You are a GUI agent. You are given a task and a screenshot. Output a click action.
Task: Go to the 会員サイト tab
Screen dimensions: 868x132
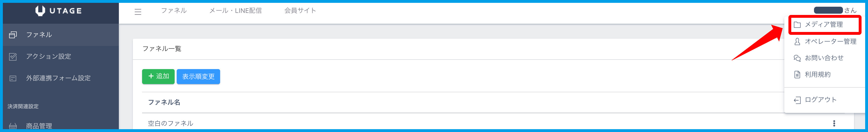300,11
